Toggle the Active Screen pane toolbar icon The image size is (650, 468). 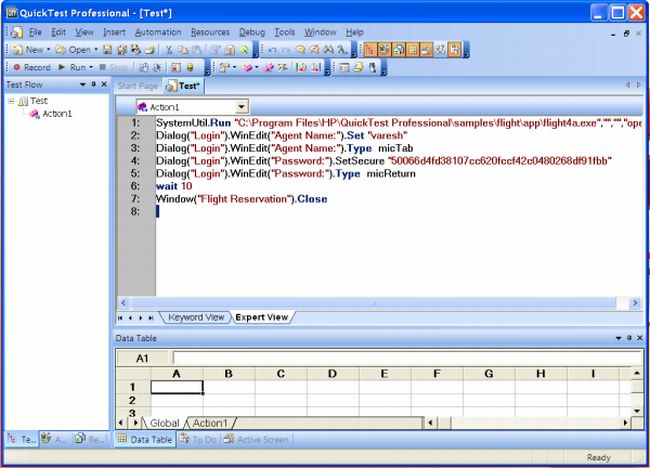click(427, 50)
